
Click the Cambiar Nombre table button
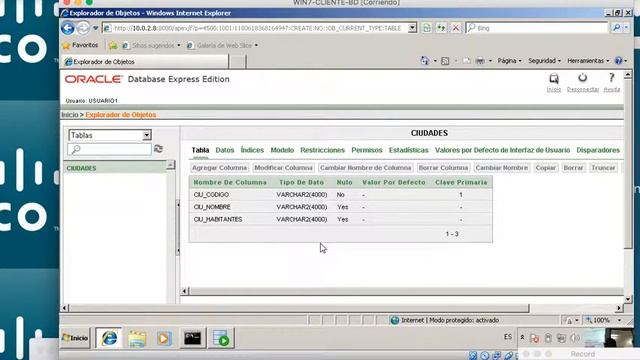[502, 168]
